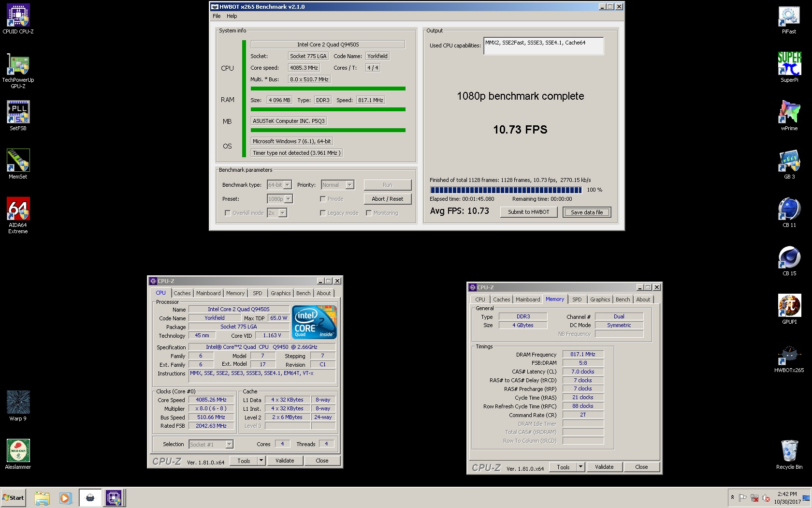812x508 pixels.
Task: Open SuperPi desktop icon
Action: click(789, 68)
